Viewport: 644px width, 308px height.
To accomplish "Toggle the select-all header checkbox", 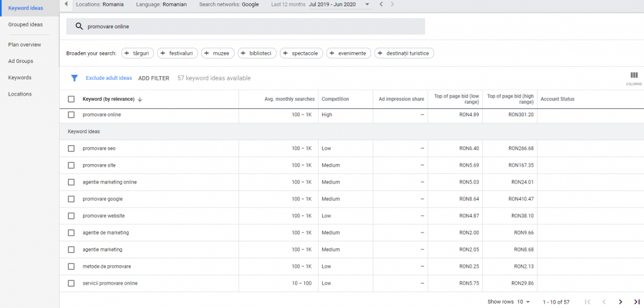I will point(71,99).
